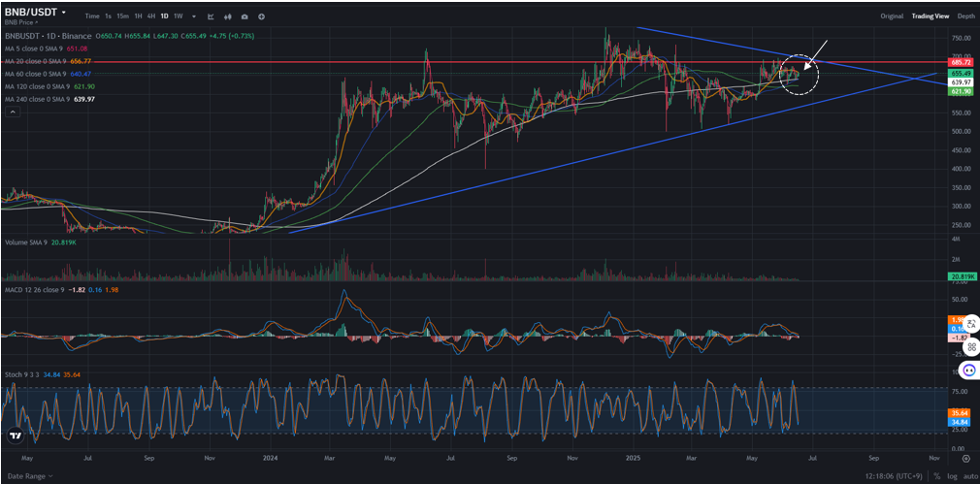
Task: Click the BNBUSDT 1D Binance symbol legend
Action: 49,36
